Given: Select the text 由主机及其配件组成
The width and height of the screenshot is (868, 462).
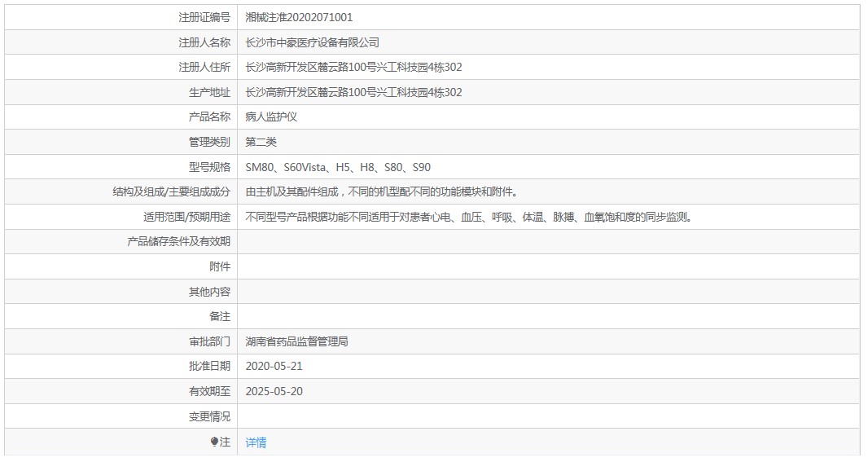Looking at the screenshot, I should tap(292, 191).
